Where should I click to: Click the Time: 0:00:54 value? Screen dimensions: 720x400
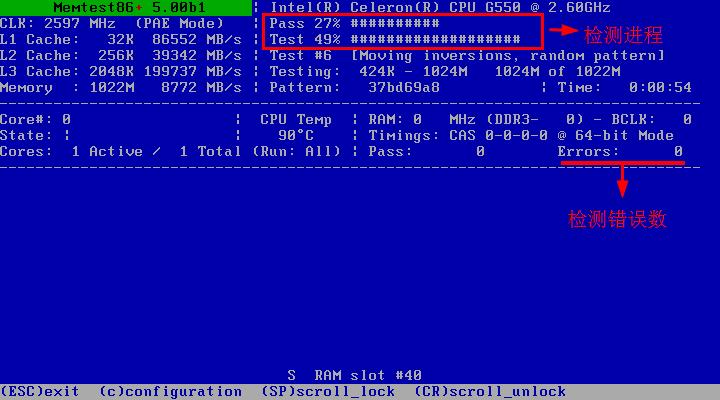point(624,88)
